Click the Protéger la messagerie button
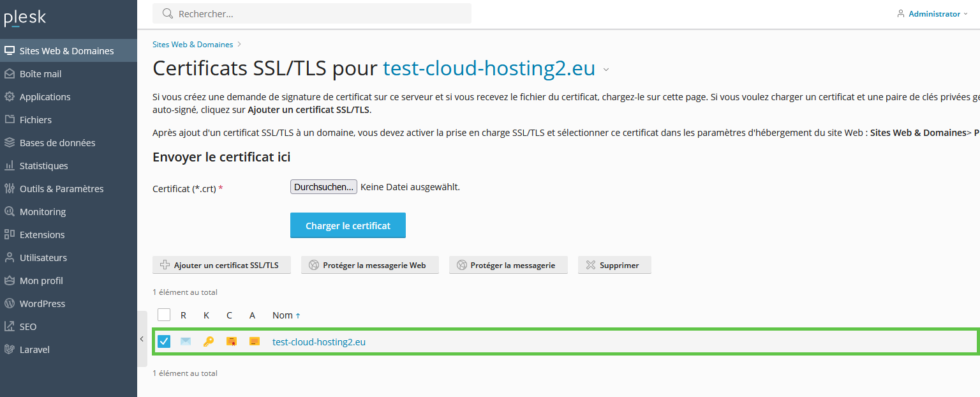 click(509, 265)
